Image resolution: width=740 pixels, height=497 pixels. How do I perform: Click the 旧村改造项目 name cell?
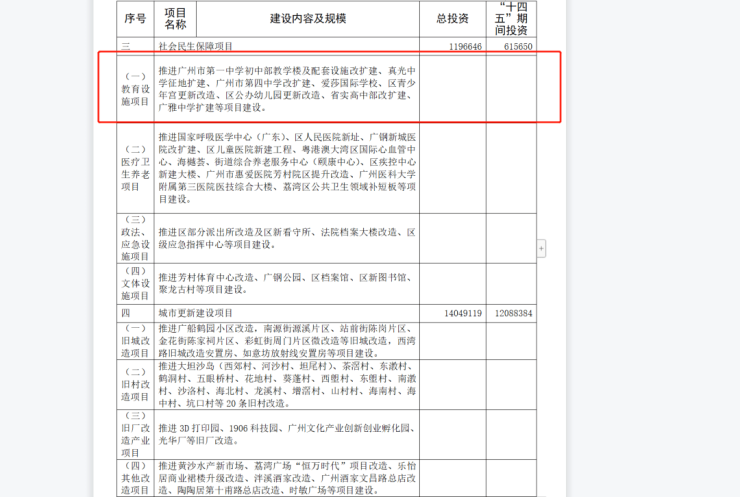pyautogui.click(x=134, y=384)
